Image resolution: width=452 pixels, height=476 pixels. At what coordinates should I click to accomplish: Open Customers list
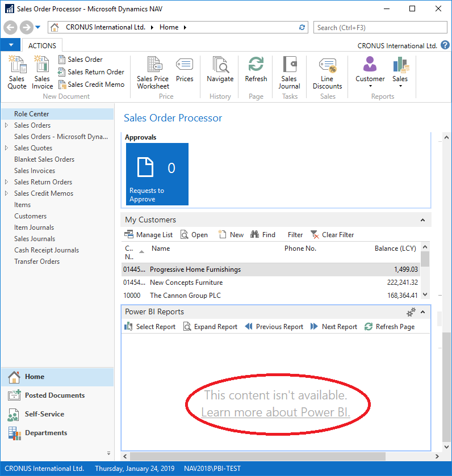pyautogui.click(x=30, y=216)
